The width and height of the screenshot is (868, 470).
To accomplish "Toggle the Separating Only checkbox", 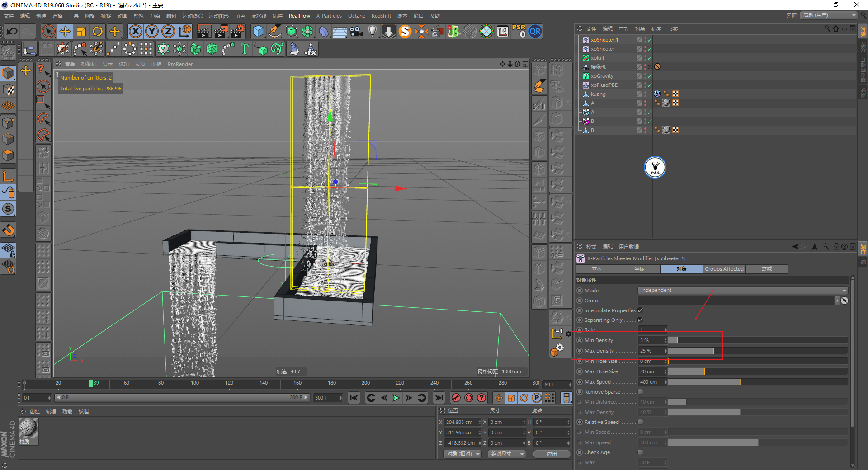I will [640, 320].
